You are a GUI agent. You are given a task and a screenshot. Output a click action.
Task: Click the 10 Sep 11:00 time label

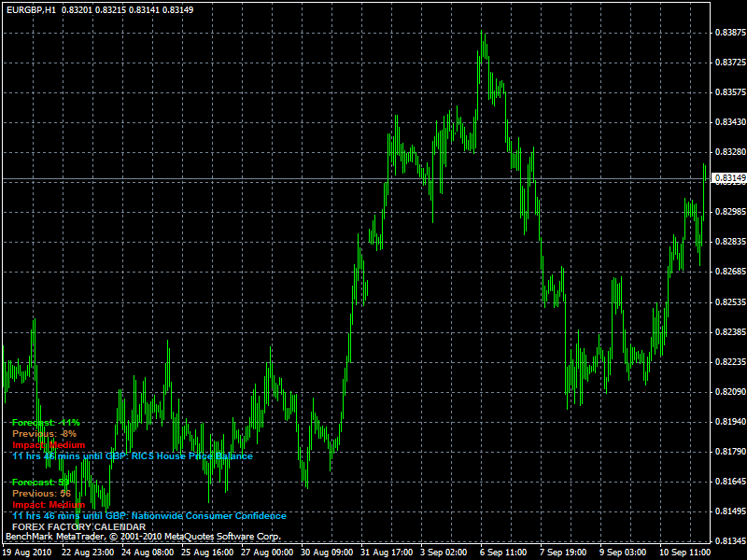(684, 553)
